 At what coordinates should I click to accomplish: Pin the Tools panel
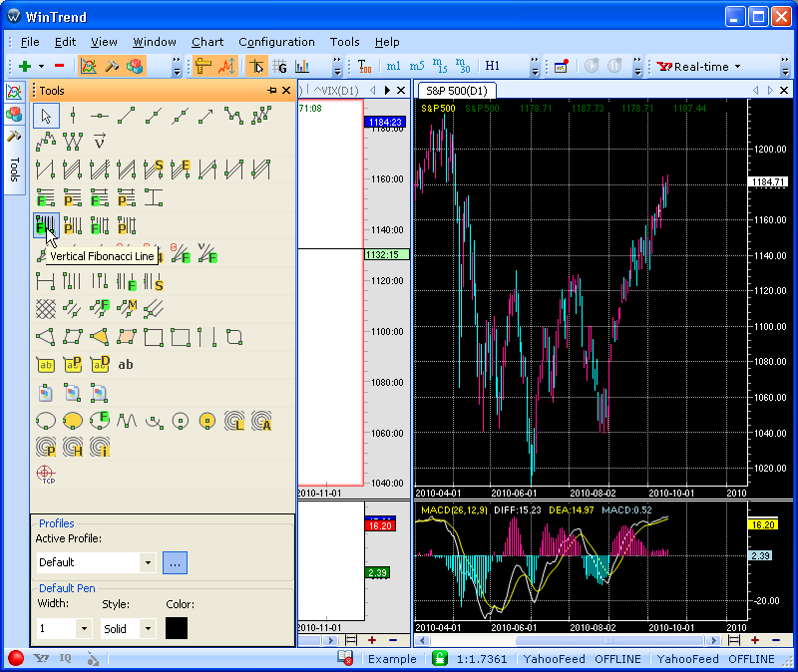click(272, 91)
